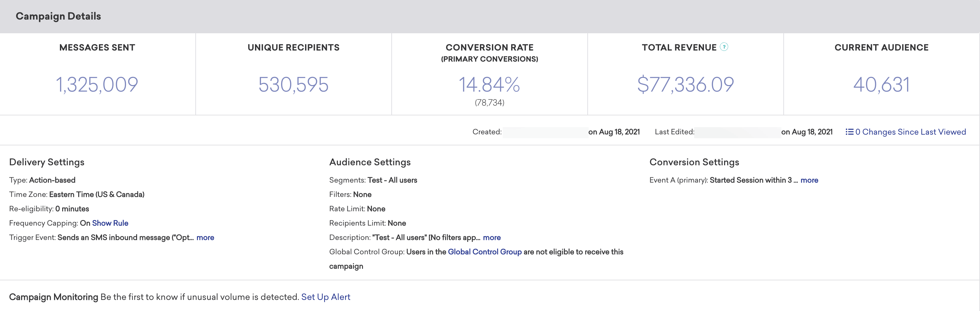Click the Current Audience value 40,631
The width and height of the screenshot is (980, 311).
tap(881, 84)
